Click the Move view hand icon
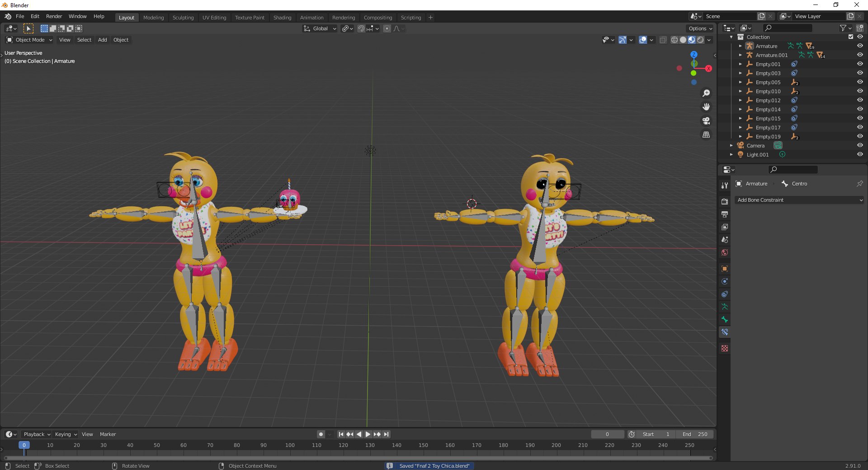The width and height of the screenshot is (868, 470). (x=706, y=107)
